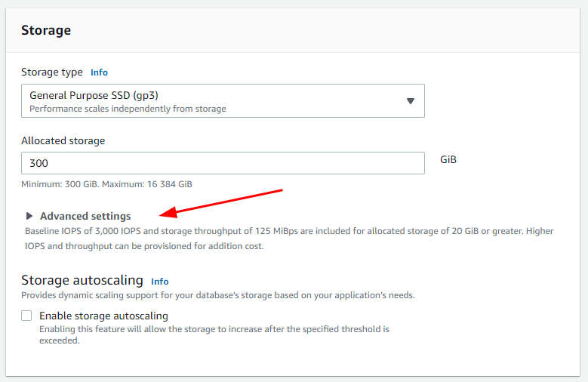588x382 pixels.
Task: Click the Minimum 300 GiB hint text
Action: pos(106,184)
